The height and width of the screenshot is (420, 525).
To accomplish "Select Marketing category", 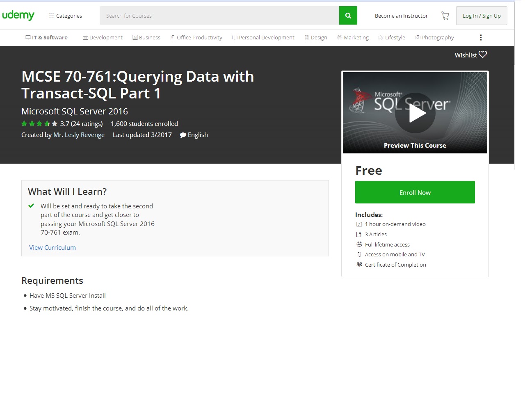I will point(353,37).
